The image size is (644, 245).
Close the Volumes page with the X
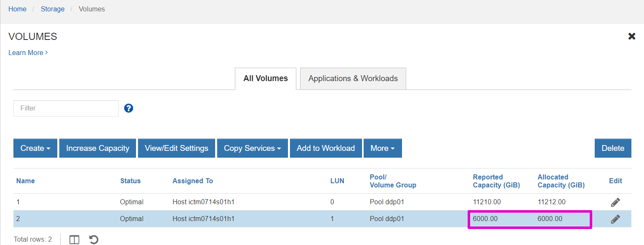click(632, 36)
